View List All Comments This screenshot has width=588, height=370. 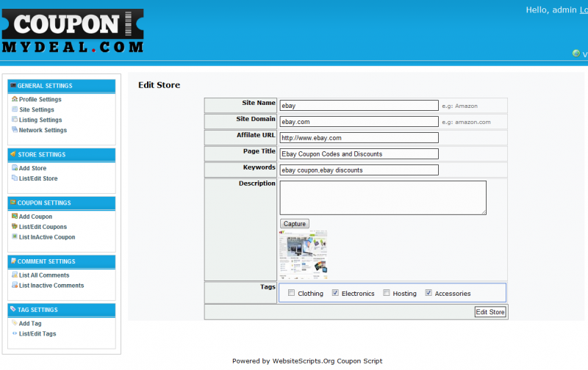click(44, 275)
